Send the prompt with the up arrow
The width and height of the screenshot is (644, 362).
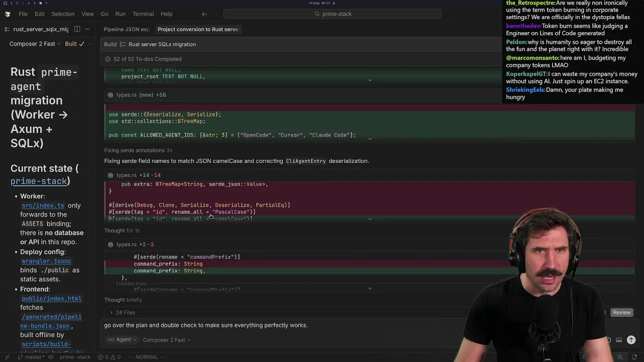(x=631, y=340)
